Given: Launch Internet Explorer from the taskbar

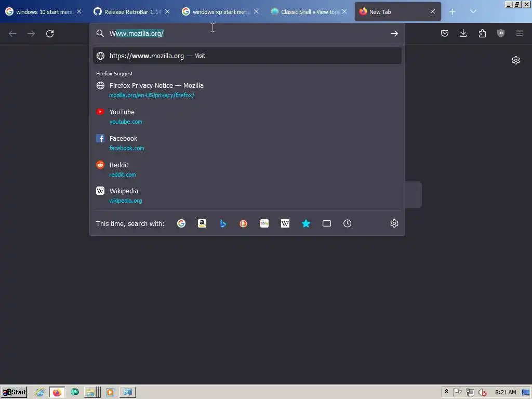Looking at the screenshot, I should pos(39,392).
